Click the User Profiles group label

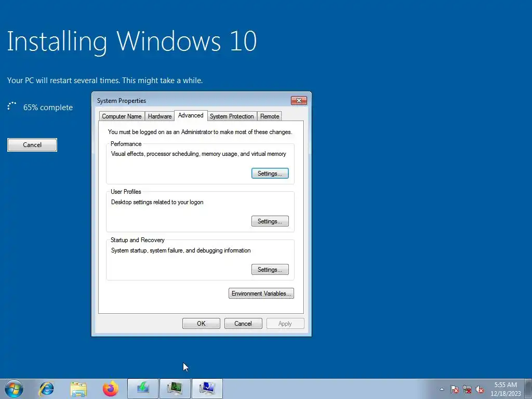(126, 192)
